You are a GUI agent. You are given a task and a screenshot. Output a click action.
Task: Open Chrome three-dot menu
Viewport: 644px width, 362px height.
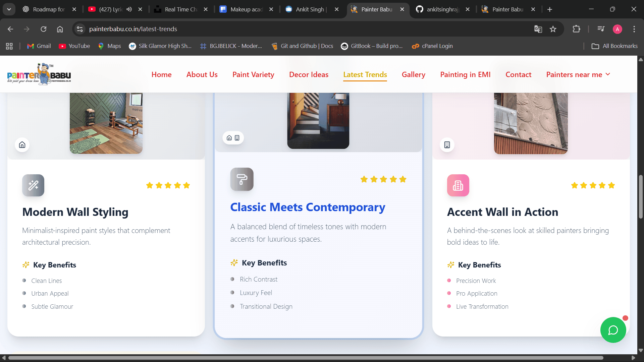click(x=634, y=29)
